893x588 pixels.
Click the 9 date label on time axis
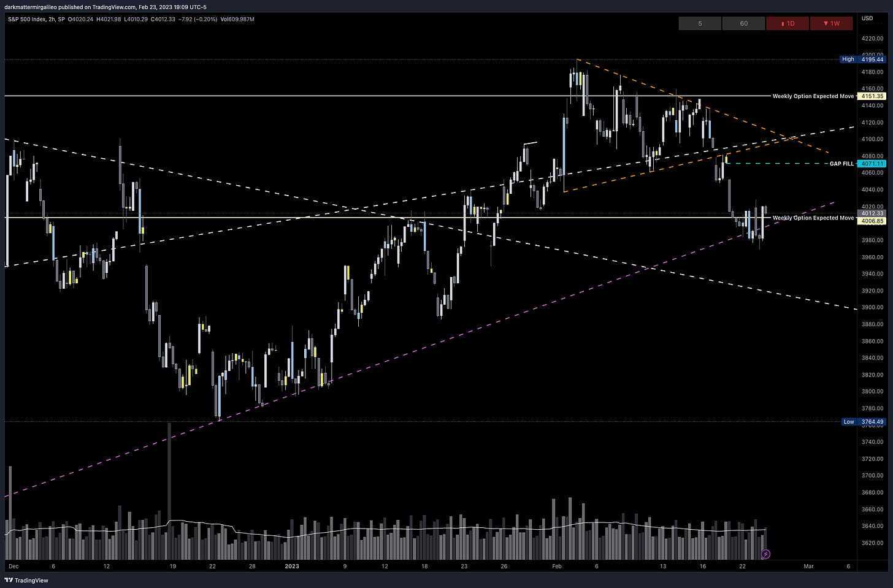(x=345, y=566)
